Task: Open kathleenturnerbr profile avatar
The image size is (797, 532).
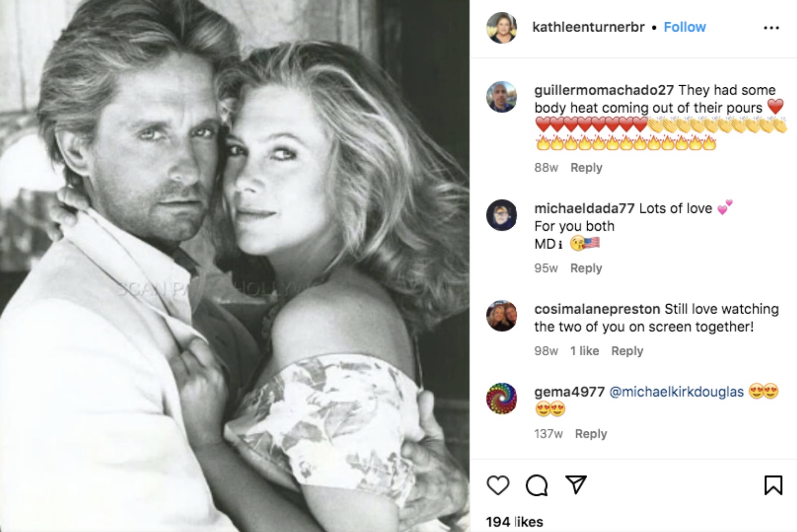Action: 502,28
